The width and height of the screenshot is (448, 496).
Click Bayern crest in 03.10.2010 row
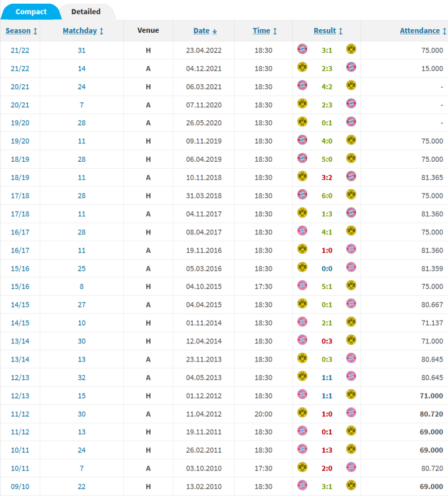click(x=351, y=467)
